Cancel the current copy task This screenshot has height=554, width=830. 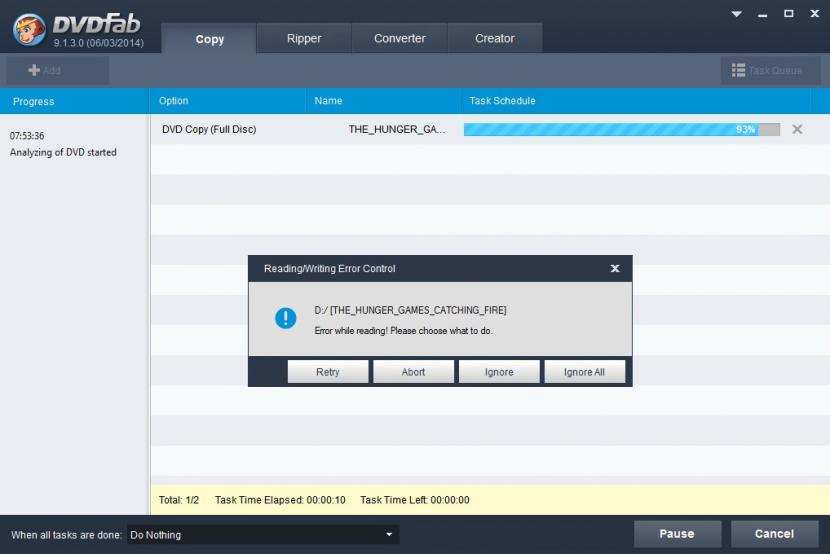click(774, 534)
